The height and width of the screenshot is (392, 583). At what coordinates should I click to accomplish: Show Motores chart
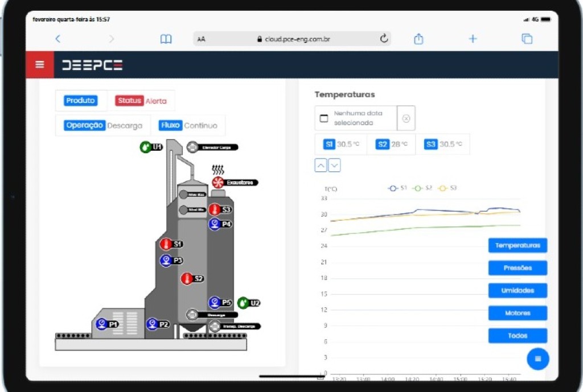[x=518, y=313]
